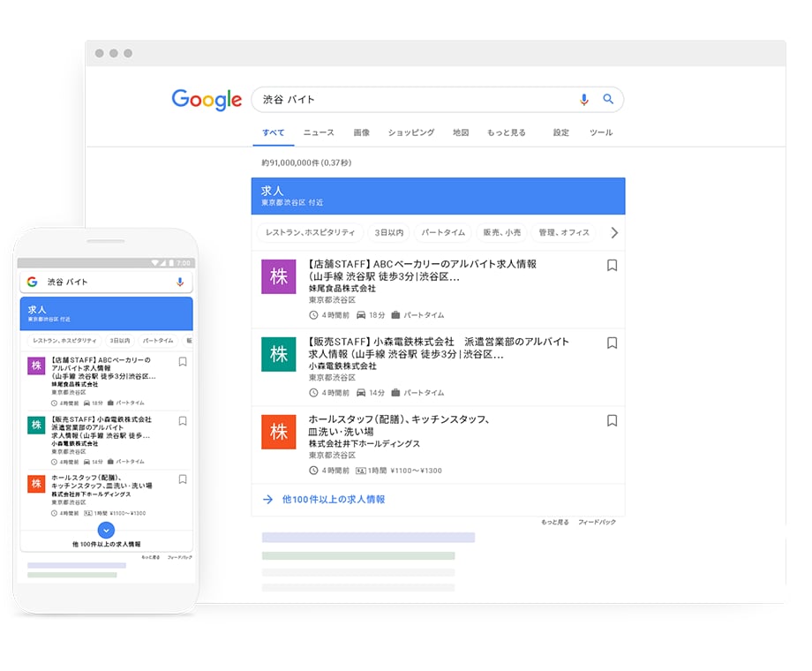Click the arrow icon beside 他100件以上の求人情報
Image resolution: width=812 pixels, height=671 pixels.
click(267, 500)
